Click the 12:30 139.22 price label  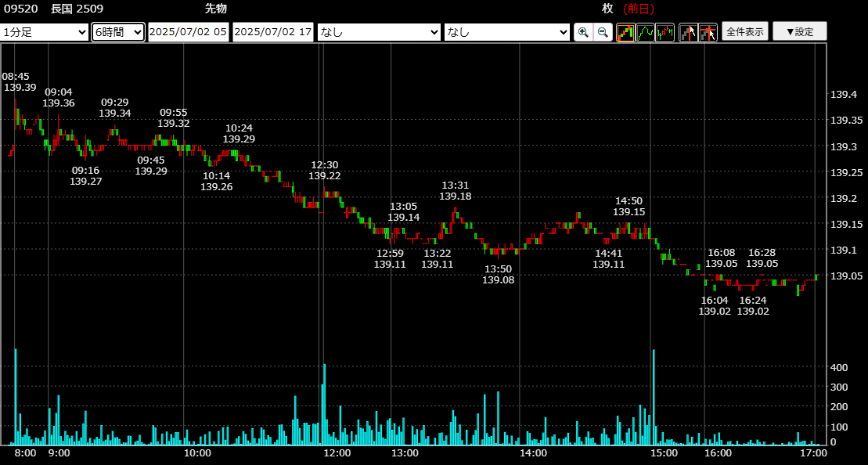tap(324, 171)
